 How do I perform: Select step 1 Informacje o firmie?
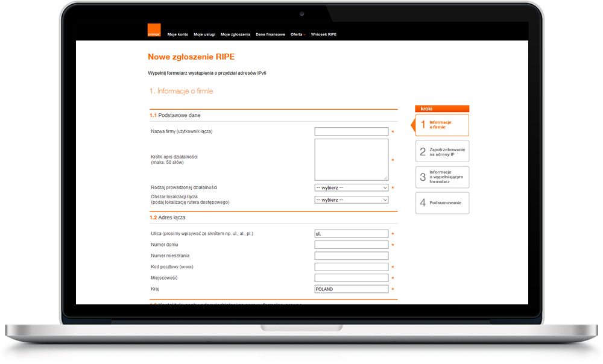[x=442, y=125]
